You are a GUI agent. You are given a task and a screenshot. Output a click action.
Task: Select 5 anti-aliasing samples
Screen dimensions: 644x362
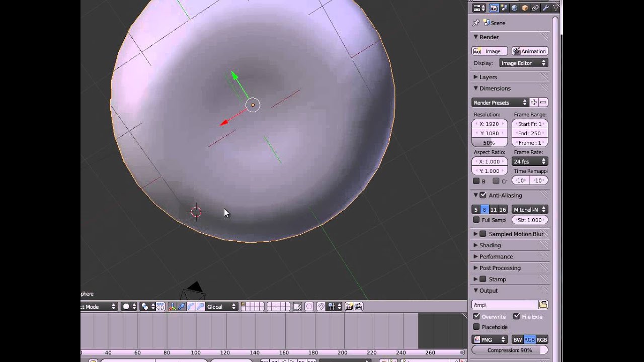click(476, 210)
